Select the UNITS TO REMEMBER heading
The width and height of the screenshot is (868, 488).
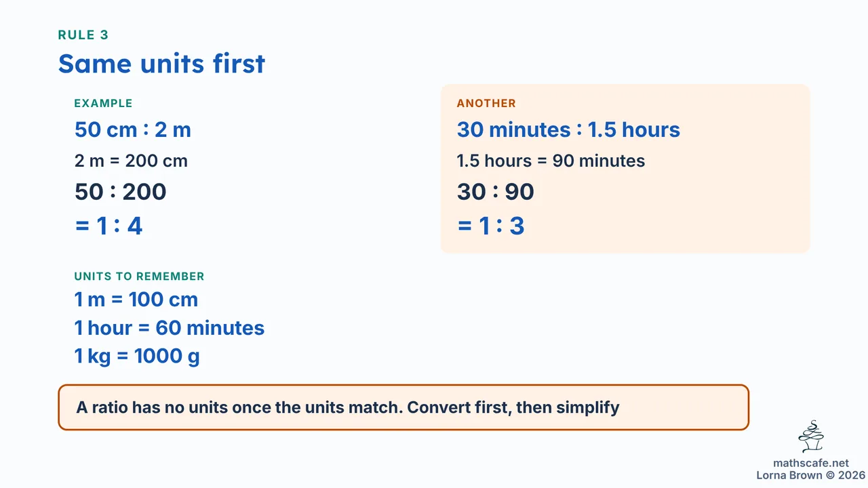point(139,277)
